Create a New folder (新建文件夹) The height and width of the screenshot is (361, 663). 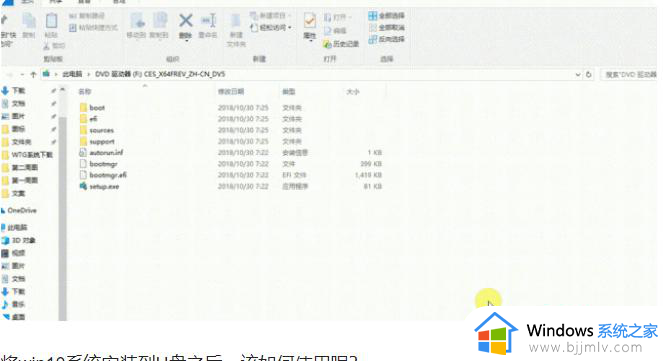point(236,30)
